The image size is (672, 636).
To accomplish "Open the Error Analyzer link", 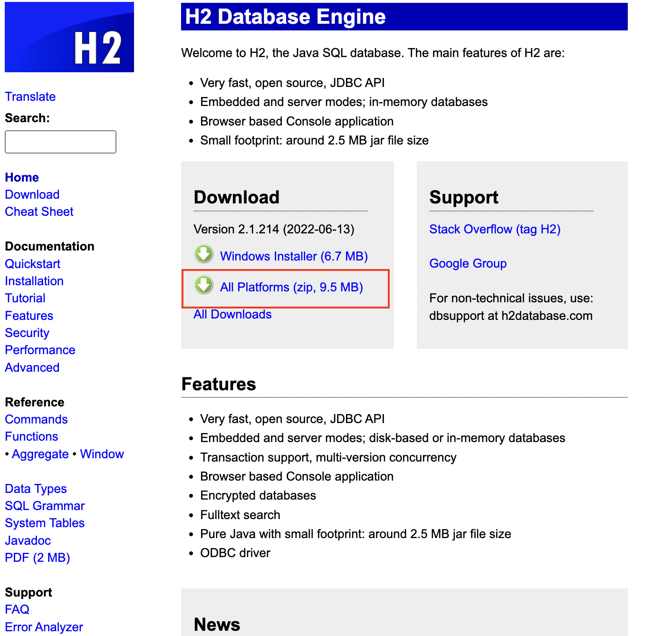I will 44,627.
